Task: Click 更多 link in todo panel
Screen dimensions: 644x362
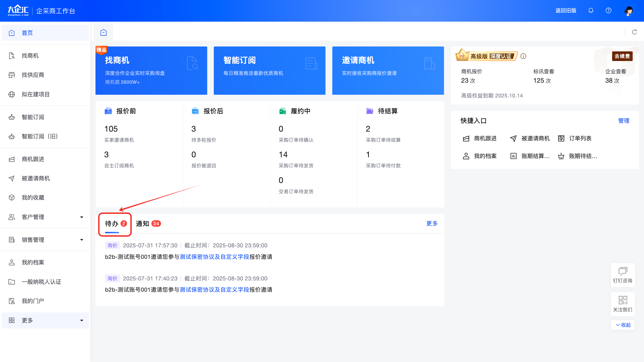Action: point(432,223)
